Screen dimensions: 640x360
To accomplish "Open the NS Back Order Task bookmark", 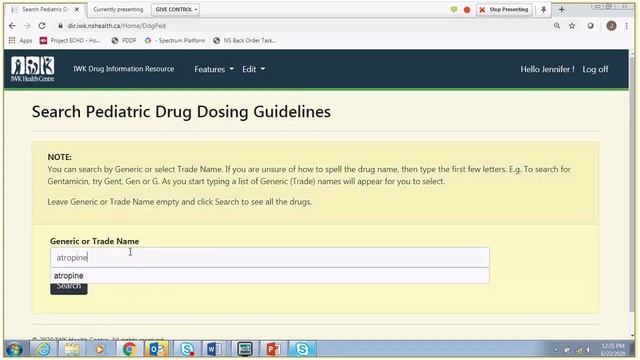I will [244, 40].
